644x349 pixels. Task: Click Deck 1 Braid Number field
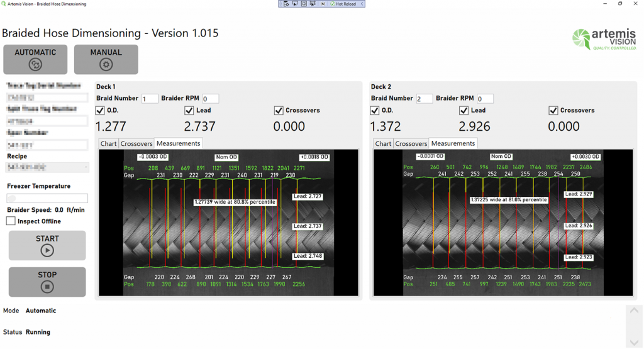pos(150,99)
